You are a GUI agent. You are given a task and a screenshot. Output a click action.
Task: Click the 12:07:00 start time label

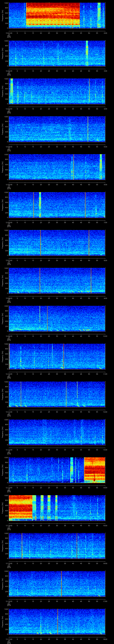pyautogui.click(x=9, y=260)
